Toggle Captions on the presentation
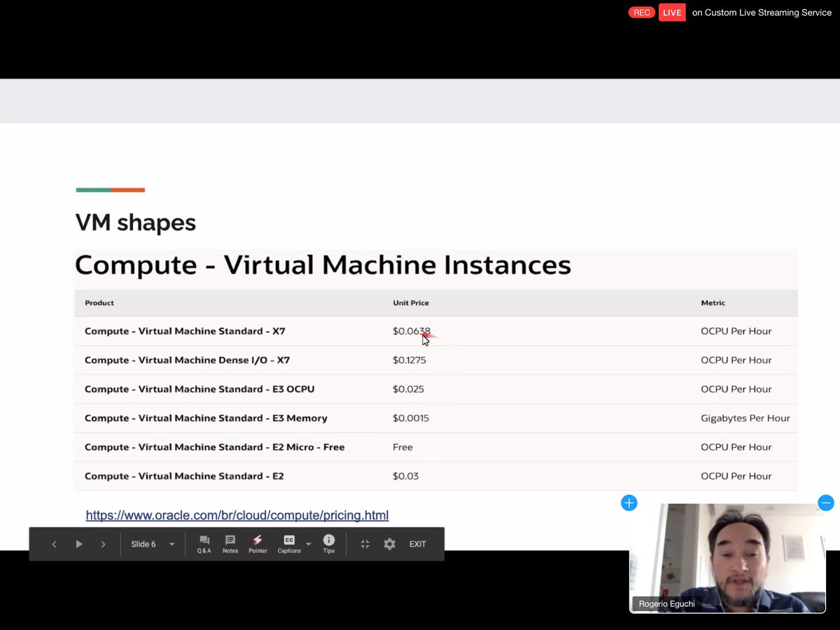840x630 pixels. (289, 544)
